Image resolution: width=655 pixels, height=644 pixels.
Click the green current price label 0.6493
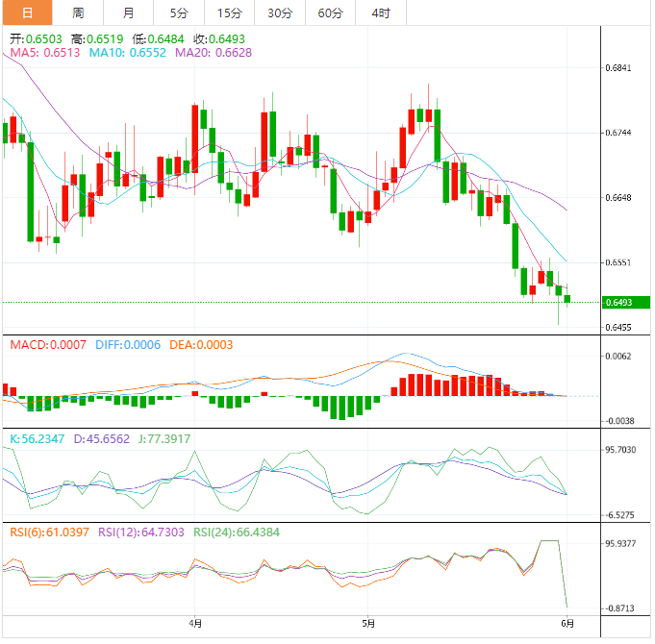[x=623, y=303]
